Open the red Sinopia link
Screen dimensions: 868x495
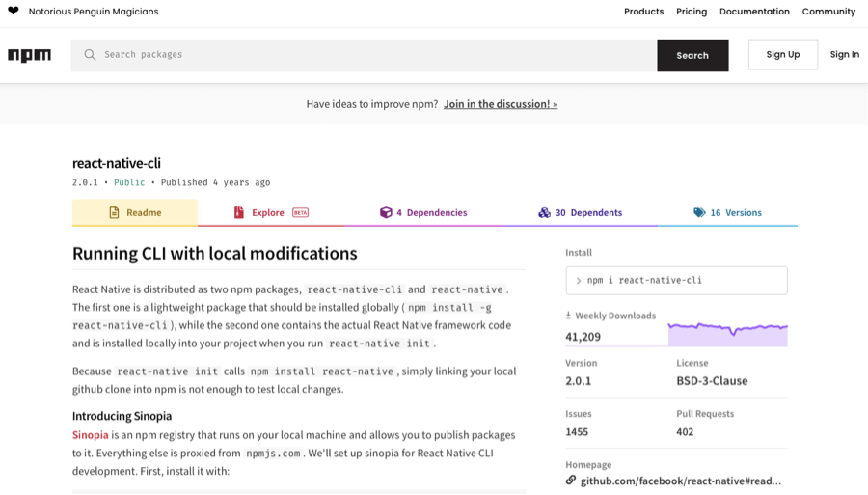point(91,434)
